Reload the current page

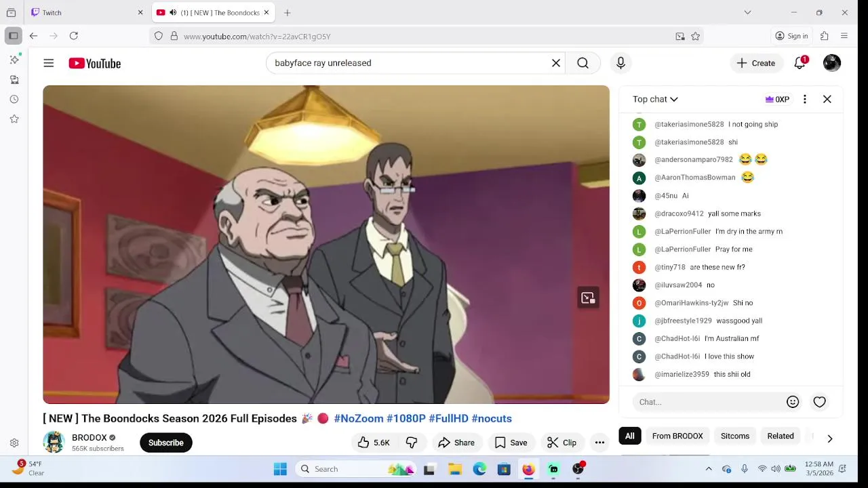74,36
